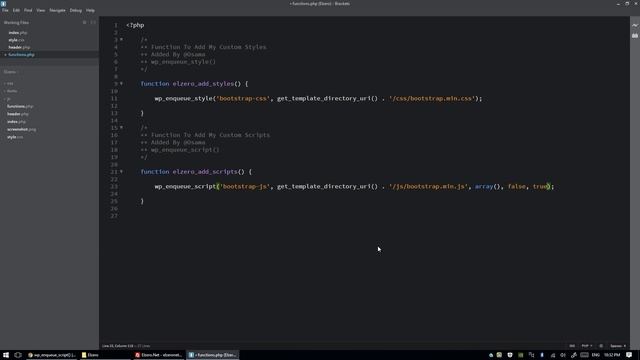The image size is (640, 360).
Task: Select functions.php in Working Files
Action: point(21,55)
